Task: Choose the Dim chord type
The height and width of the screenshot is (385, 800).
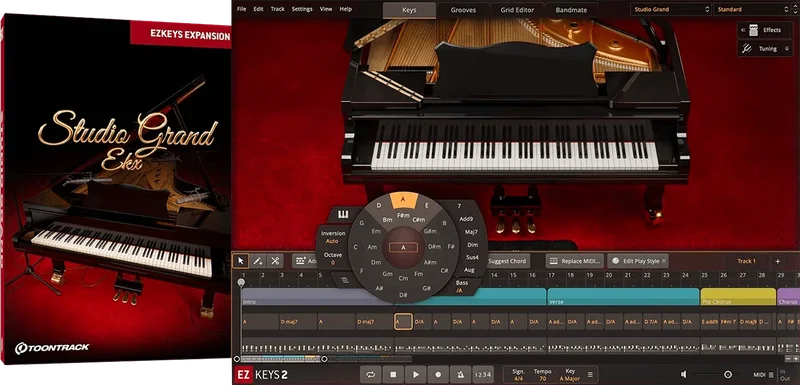Action: coord(473,245)
